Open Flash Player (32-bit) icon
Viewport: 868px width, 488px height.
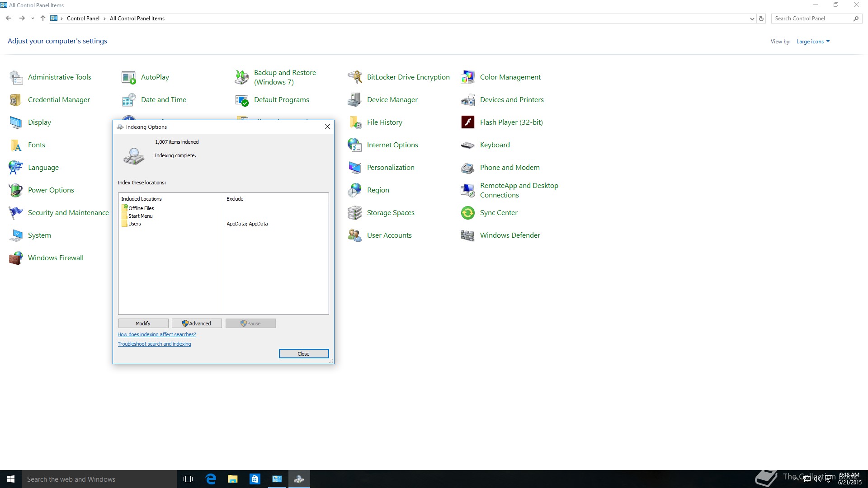[x=468, y=122]
